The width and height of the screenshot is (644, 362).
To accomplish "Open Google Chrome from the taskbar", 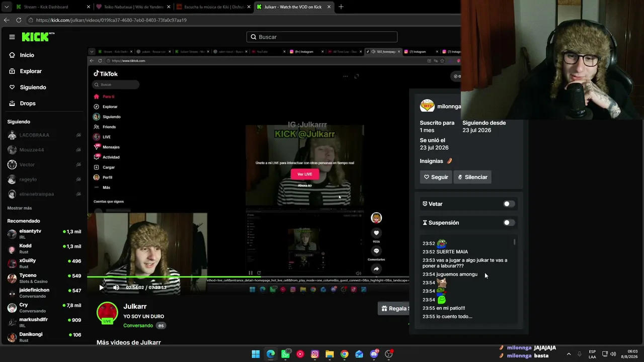I will tap(344, 354).
